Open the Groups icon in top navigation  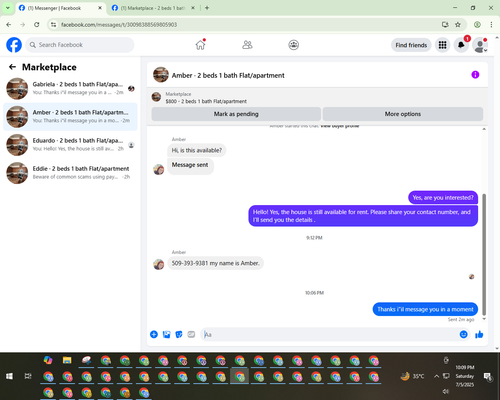[x=293, y=45]
